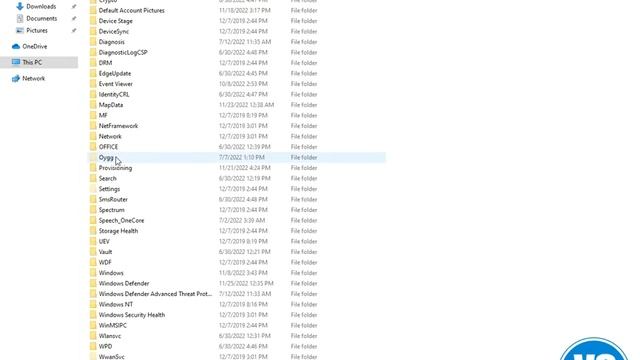The image size is (640, 360).
Task: Click the 6/30/2022 12:31 PM date cell
Action: click(244, 336)
